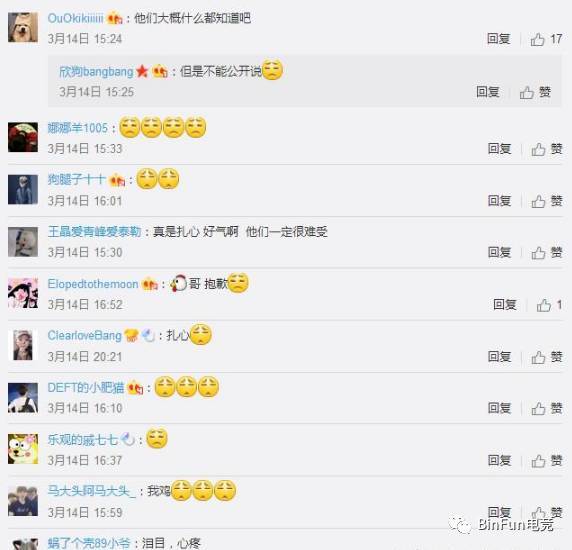
Task: Reply to 王晶爱青峰爱泰勒's comment
Action: [x=499, y=252]
